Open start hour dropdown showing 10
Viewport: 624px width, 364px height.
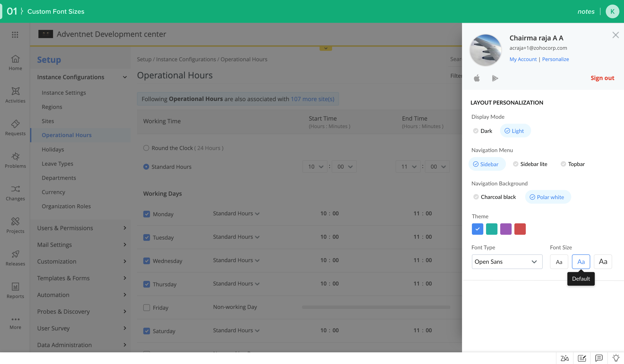[315, 167]
